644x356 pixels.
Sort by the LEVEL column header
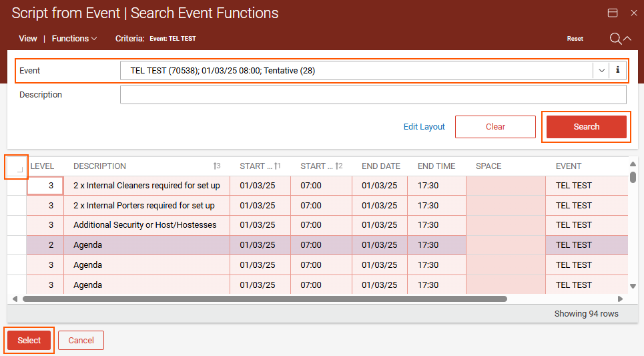[x=42, y=166]
